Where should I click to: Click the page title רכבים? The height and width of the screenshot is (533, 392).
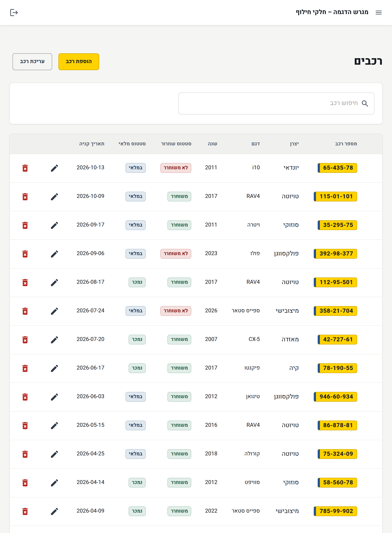(x=368, y=62)
